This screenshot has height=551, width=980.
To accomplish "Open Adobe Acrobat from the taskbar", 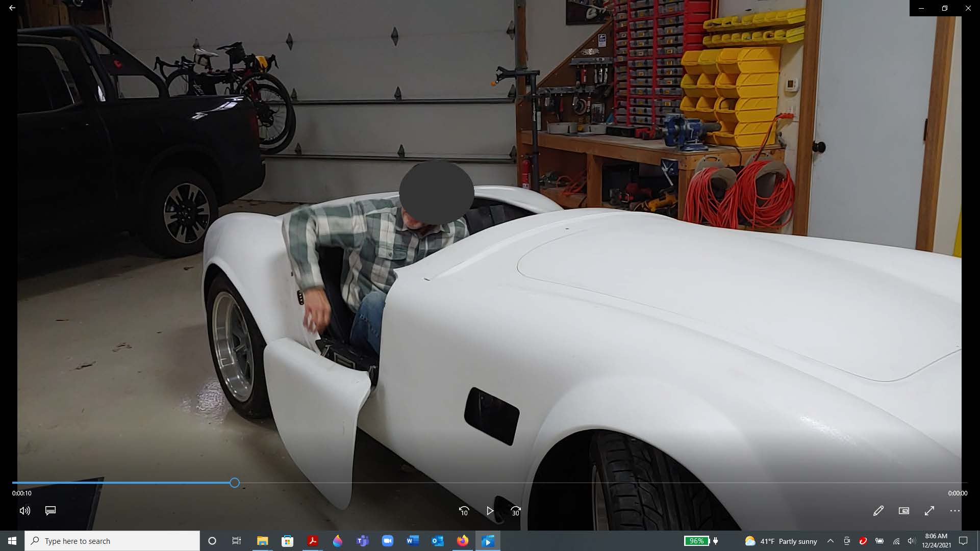I will (313, 541).
